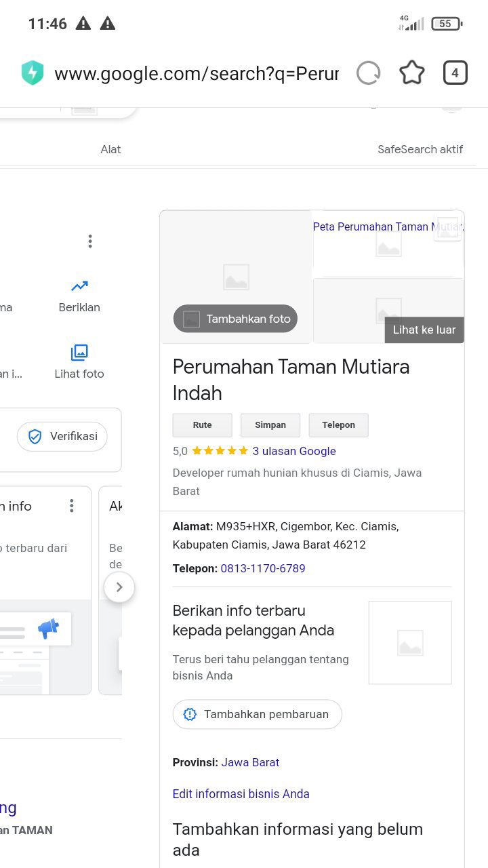Tap the page reload icon
This screenshot has height=868, width=488.
pos(368,73)
